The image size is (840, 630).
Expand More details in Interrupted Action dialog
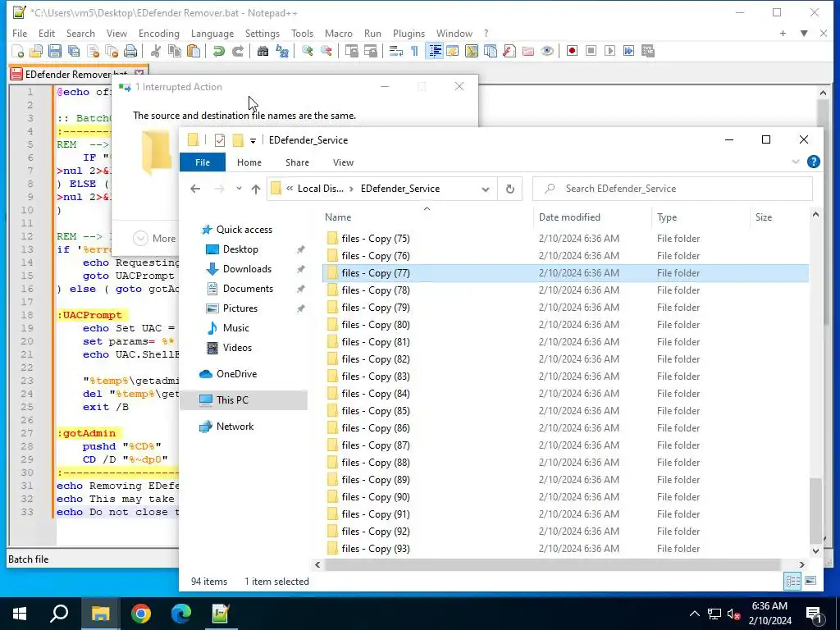coord(155,239)
